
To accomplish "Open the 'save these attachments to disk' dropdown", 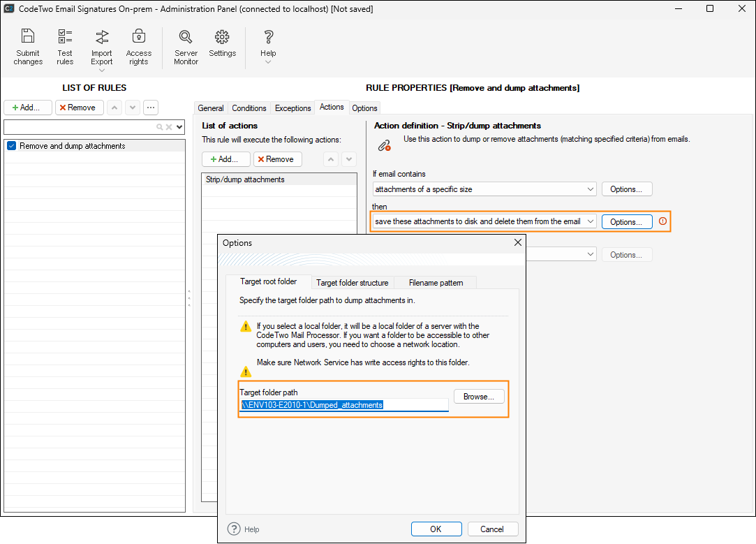I will [x=591, y=221].
